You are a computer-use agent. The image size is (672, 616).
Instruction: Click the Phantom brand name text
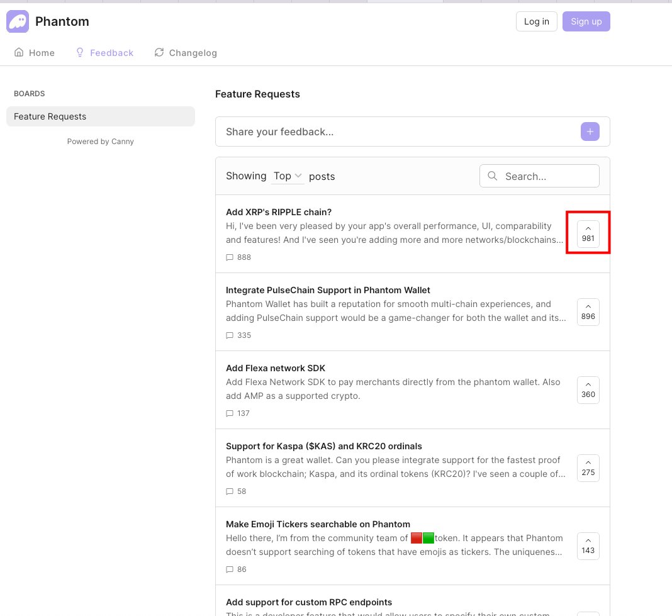(x=62, y=21)
